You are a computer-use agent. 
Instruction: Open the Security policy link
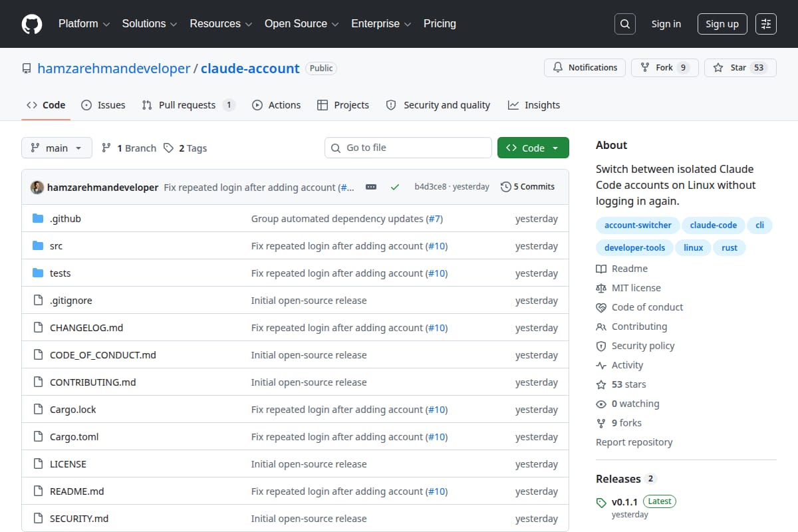pos(635,346)
